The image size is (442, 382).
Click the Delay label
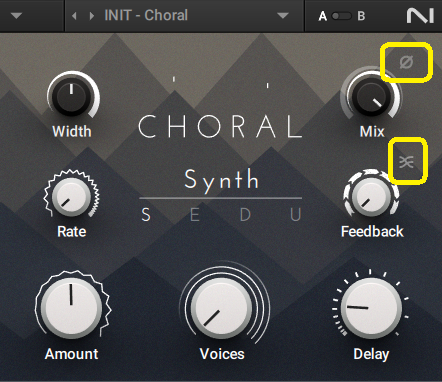[371, 355]
